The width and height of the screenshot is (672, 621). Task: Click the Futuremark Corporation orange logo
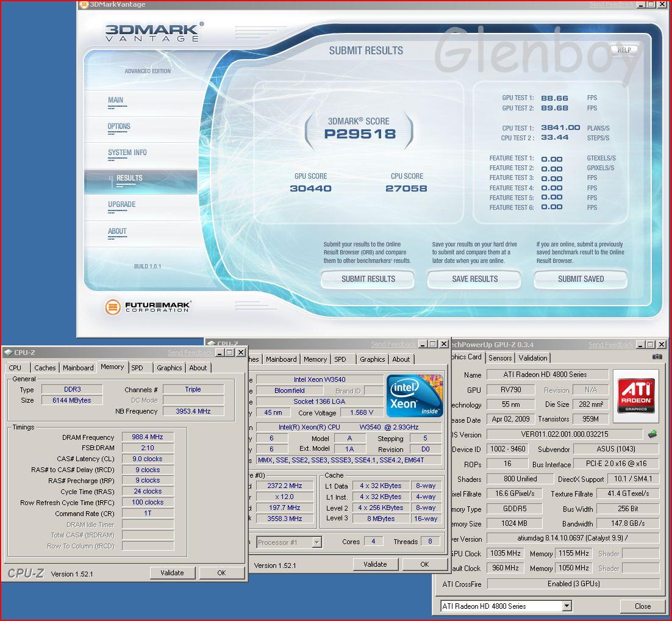[113, 307]
